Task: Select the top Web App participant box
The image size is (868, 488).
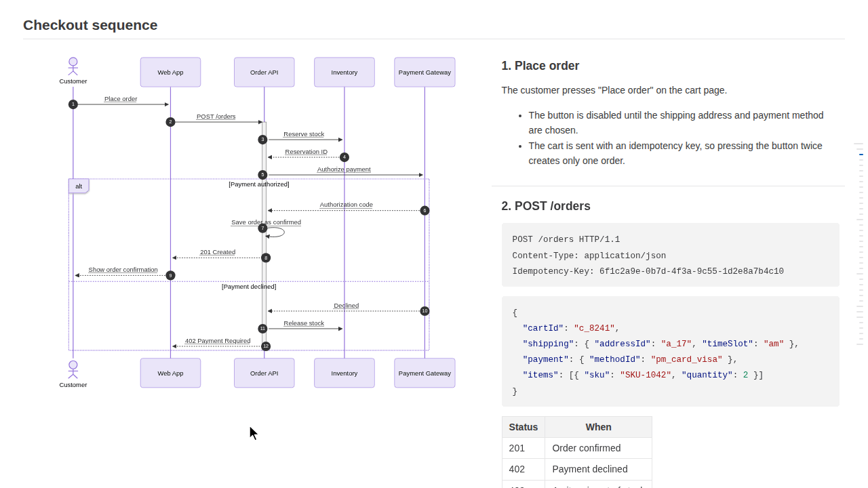Action: (x=170, y=72)
